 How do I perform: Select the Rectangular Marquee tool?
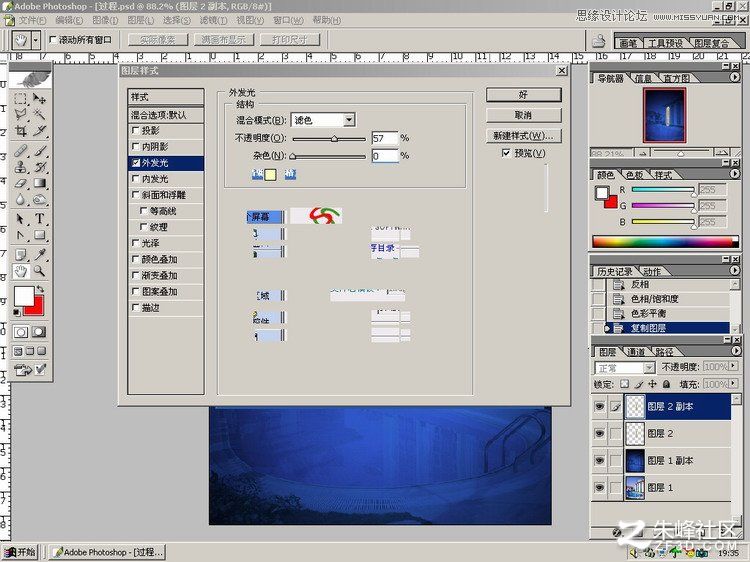pos(20,99)
